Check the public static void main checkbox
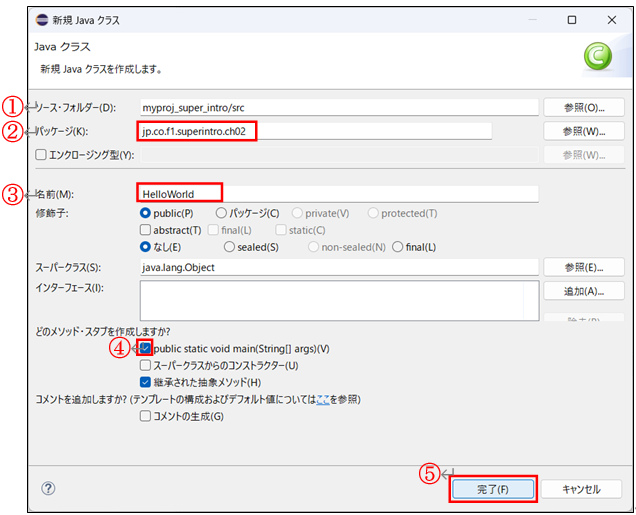 pos(146,348)
